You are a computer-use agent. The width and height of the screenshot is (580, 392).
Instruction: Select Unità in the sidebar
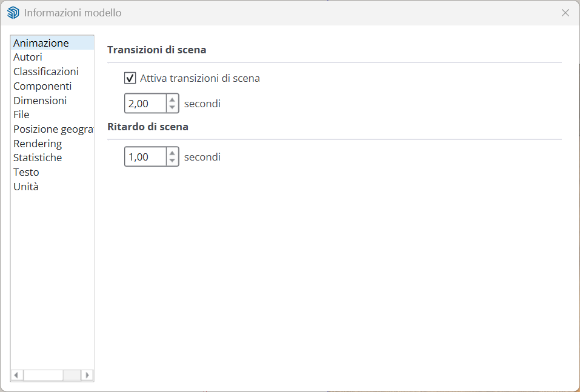click(26, 187)
